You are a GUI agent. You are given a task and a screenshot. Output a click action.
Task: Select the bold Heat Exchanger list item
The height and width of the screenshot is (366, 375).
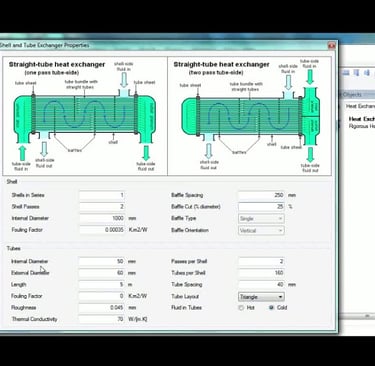click(362, 119)
